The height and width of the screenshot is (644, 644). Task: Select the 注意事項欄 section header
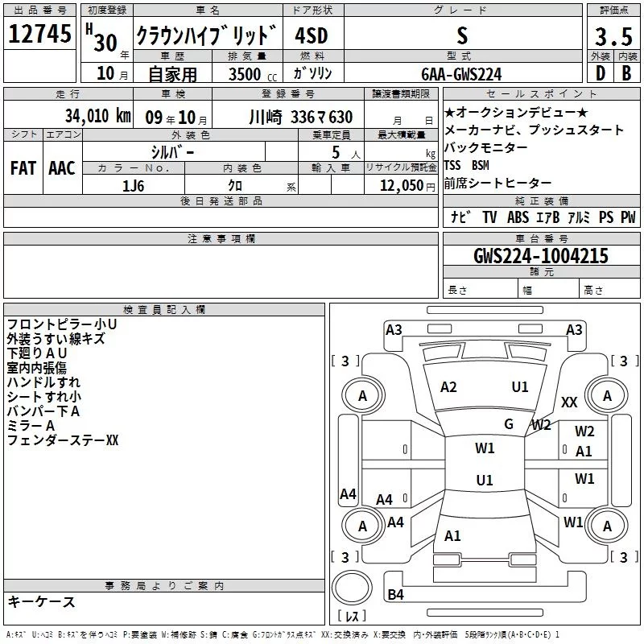click(x=221, y=239)
